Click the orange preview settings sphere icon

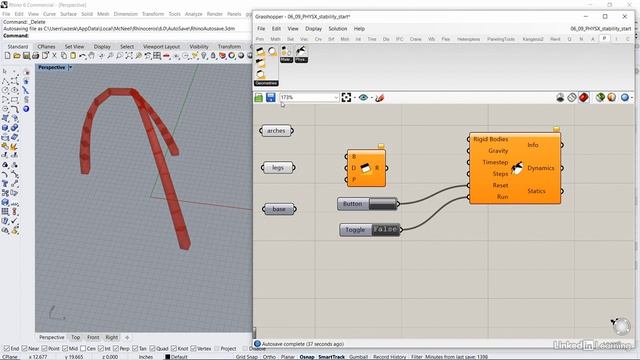pyautogui.click(x=611, y=98)
